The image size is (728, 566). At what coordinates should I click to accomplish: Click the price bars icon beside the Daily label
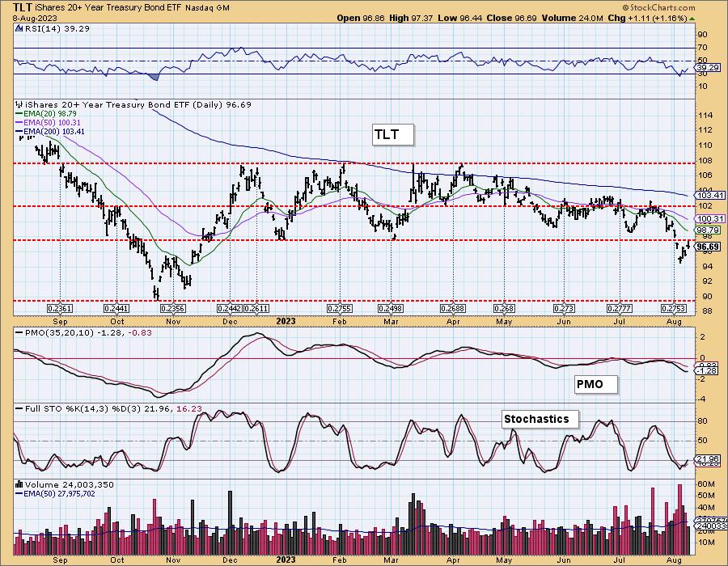tap(19, 105)
